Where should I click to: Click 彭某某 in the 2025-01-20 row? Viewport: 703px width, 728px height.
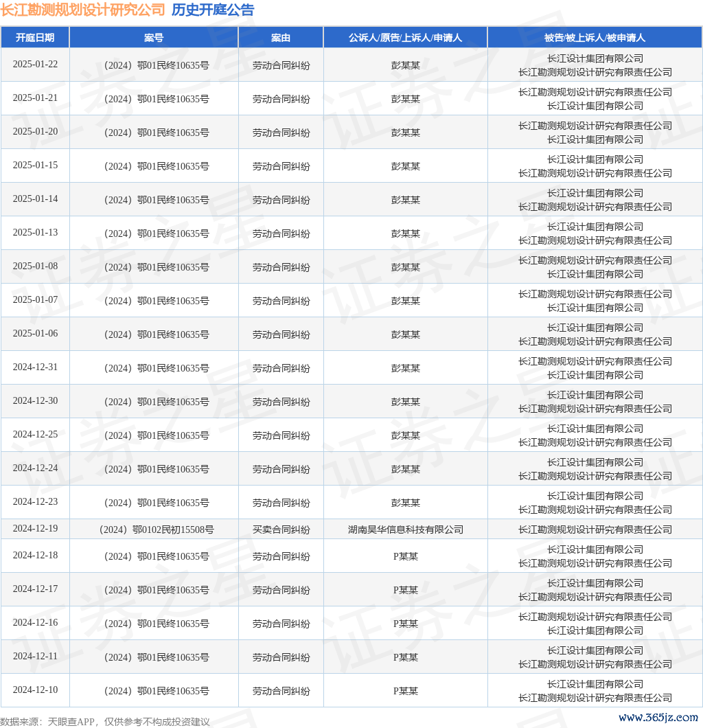click(x=406, y=133)
